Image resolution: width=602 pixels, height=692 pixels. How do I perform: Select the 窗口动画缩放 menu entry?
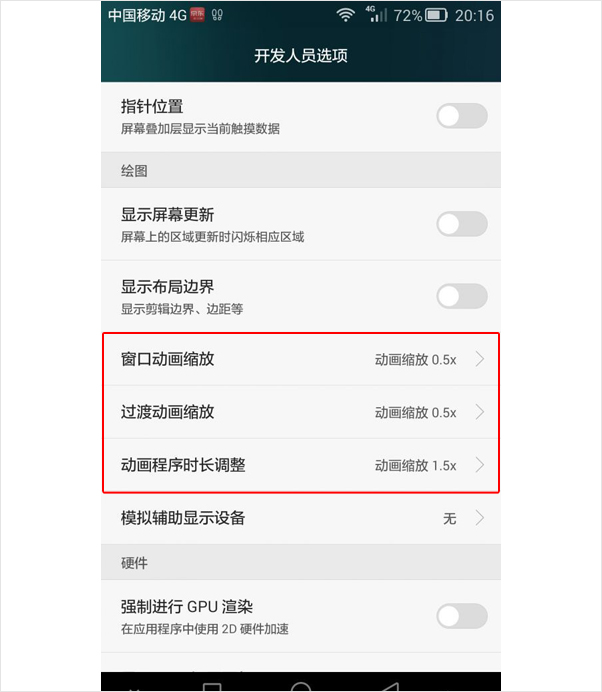tap(301, 359)
